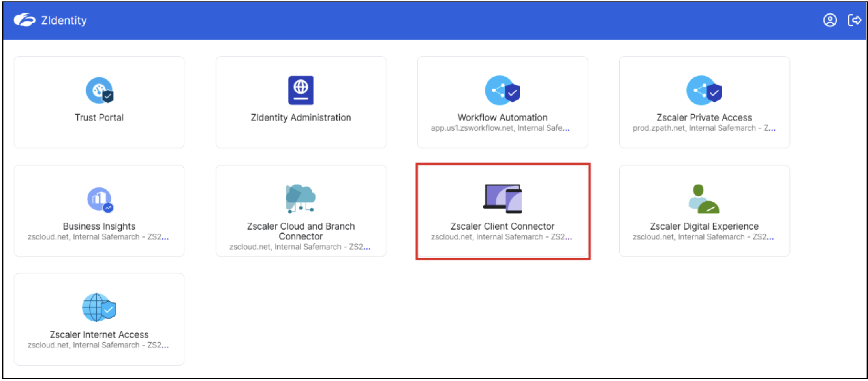Click zscloud.net subtitle under Client Connector
Screen dimensions: 868x381
click(502, 237)
